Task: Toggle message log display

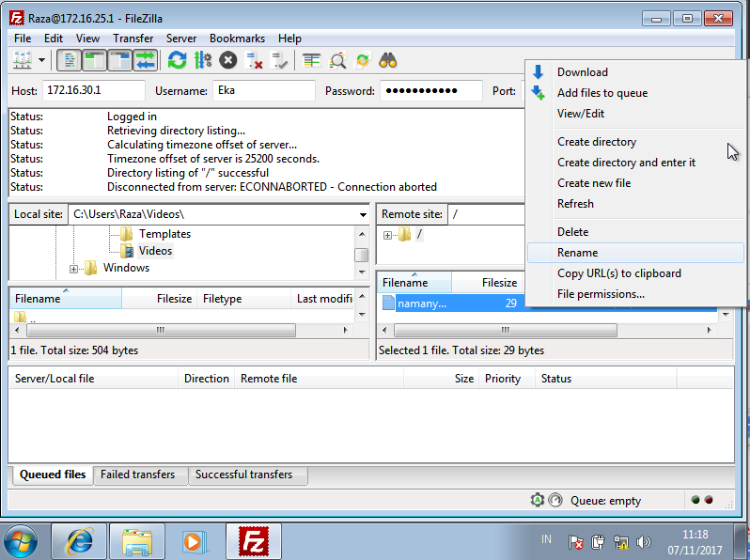Action: point(69,60)
